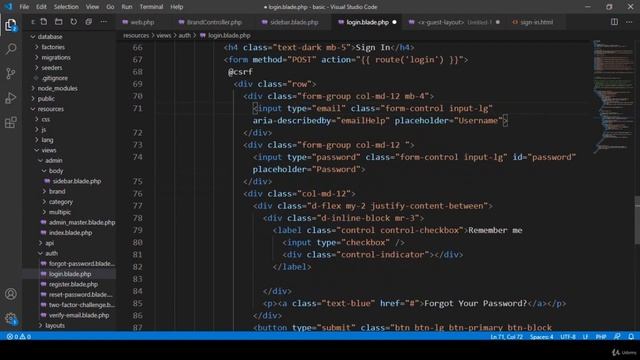Open admin_master.blade.php in explorer
This screenshot has width=640, height=360.
[x=82, y=222]
